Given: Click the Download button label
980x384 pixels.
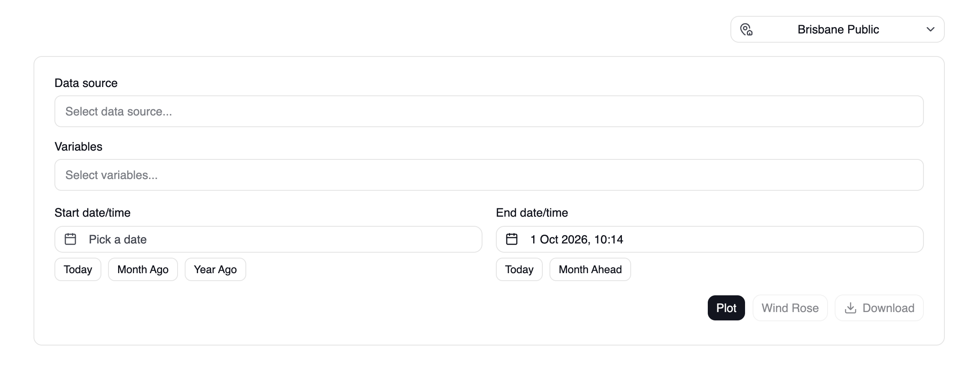Looking at the screenshot, I should point(888,308).
